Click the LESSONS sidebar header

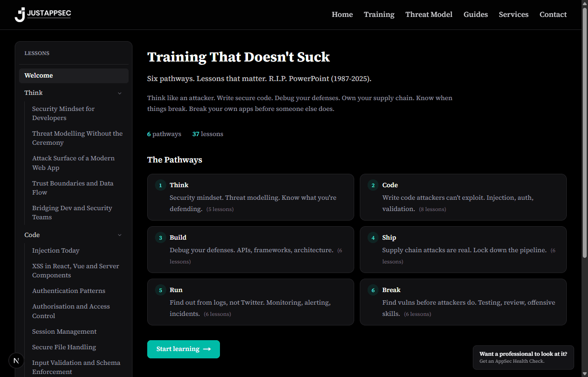(x=37, y=53)
